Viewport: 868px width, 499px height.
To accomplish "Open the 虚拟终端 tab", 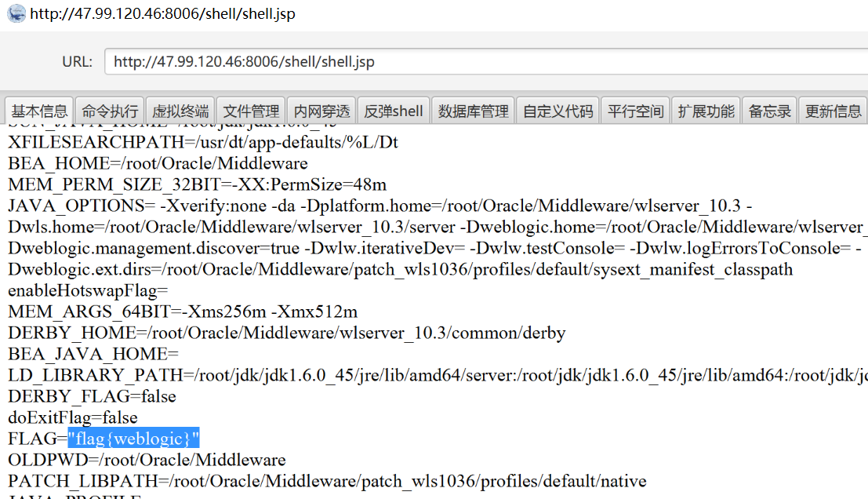I will coord(179,110).
